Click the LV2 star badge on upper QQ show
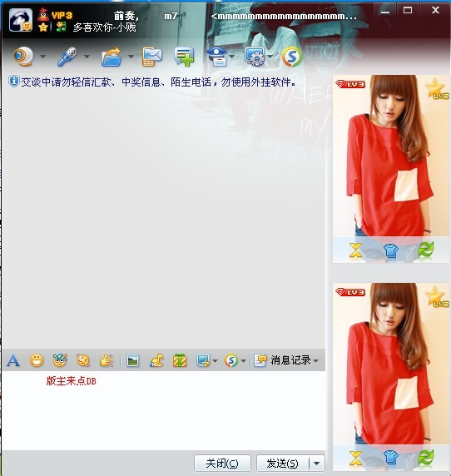Viewport: 451px width, 476px height. click(x=437, y=88)
